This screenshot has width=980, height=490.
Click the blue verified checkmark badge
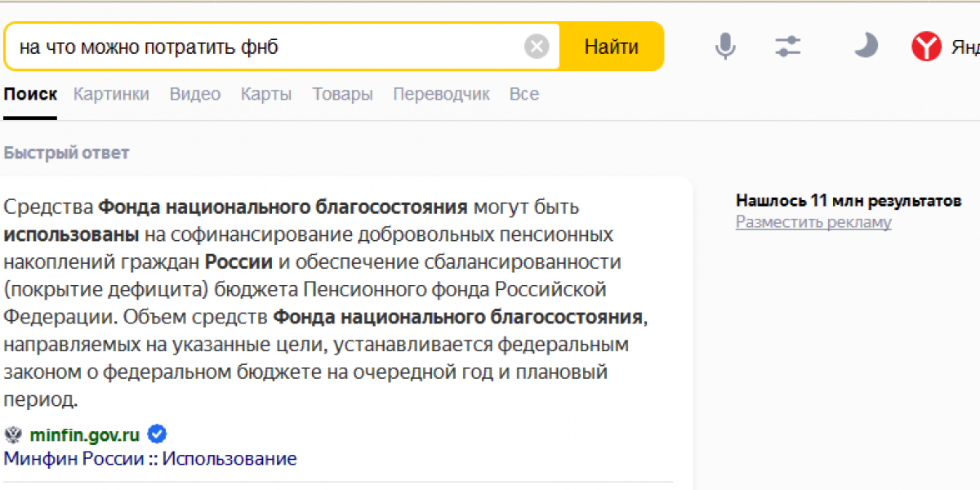[x=156, y=434]
